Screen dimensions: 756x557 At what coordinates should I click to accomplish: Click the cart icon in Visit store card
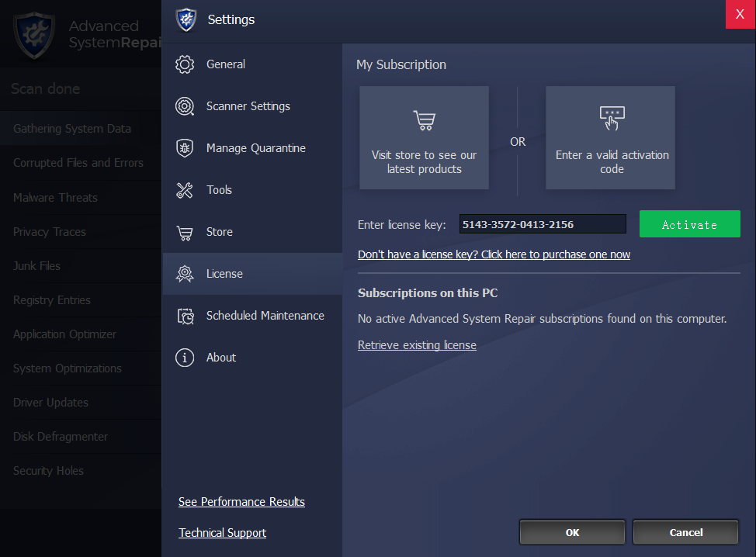click(x=425, y=120)
